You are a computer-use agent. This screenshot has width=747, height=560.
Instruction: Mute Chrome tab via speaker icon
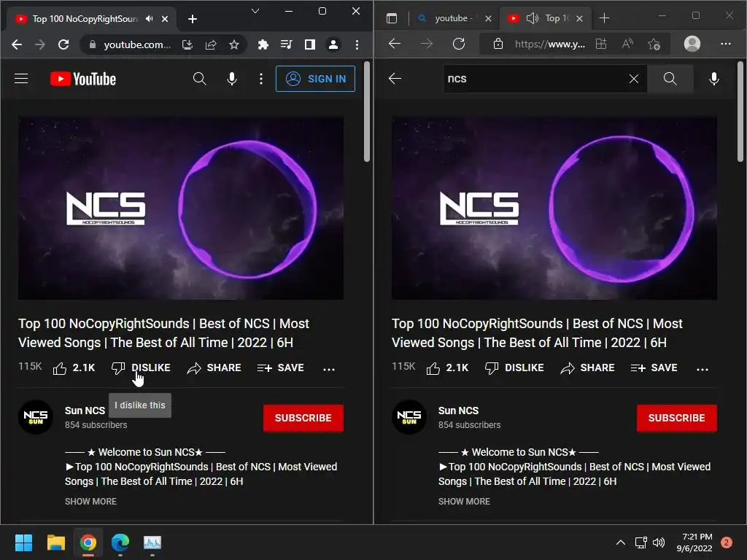pos(150,19)
